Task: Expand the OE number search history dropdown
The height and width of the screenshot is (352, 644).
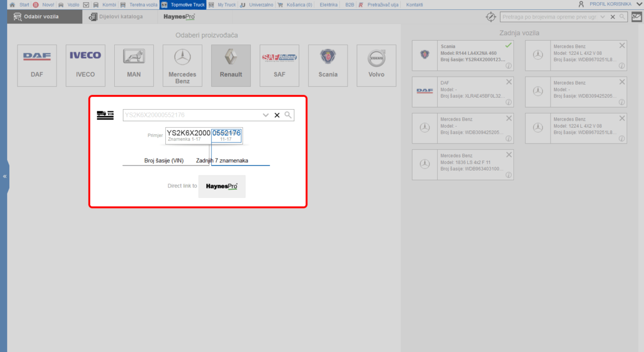Action: [603, 17]
